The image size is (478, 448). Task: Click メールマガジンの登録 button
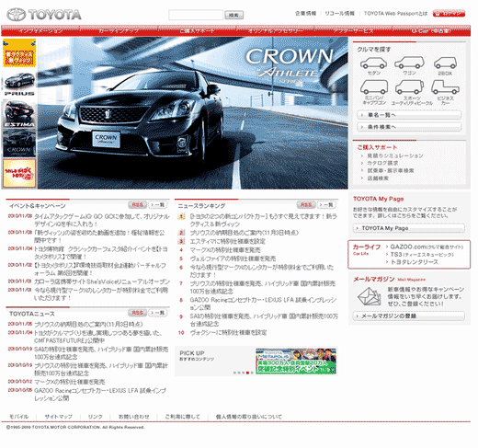coord(409,316)
